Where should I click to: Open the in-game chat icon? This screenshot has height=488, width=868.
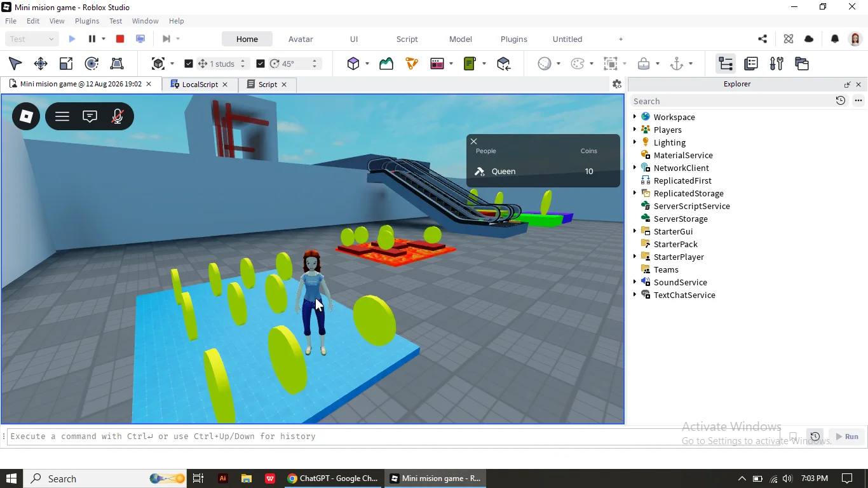(x=90, y=116)
